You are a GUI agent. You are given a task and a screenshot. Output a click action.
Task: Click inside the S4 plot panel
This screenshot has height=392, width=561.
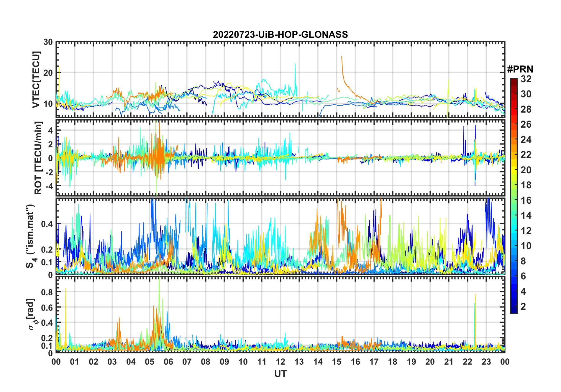coord(280,236)
